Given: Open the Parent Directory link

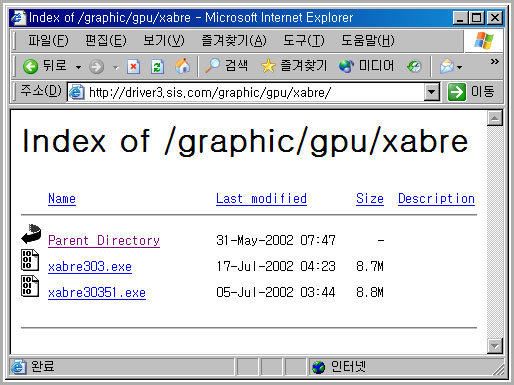Looking at the screenshot, I should pos(104,240).
